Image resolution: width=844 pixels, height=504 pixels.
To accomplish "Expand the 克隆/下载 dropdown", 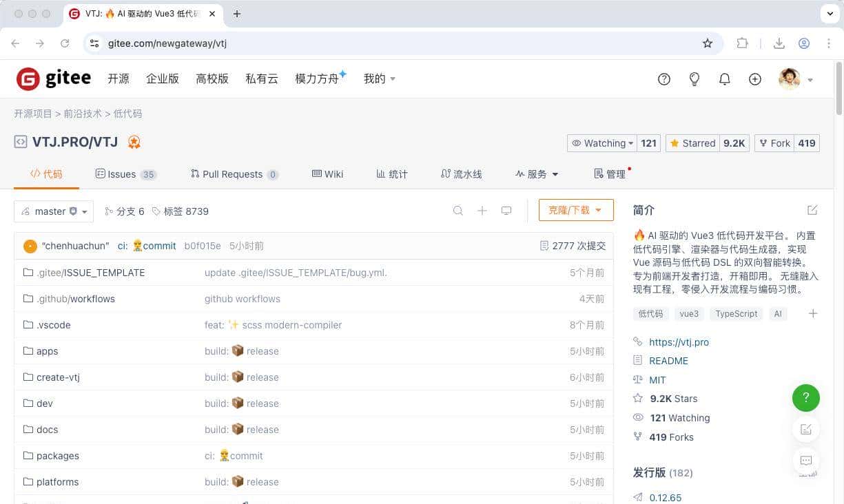I will (x=576, y=211).
